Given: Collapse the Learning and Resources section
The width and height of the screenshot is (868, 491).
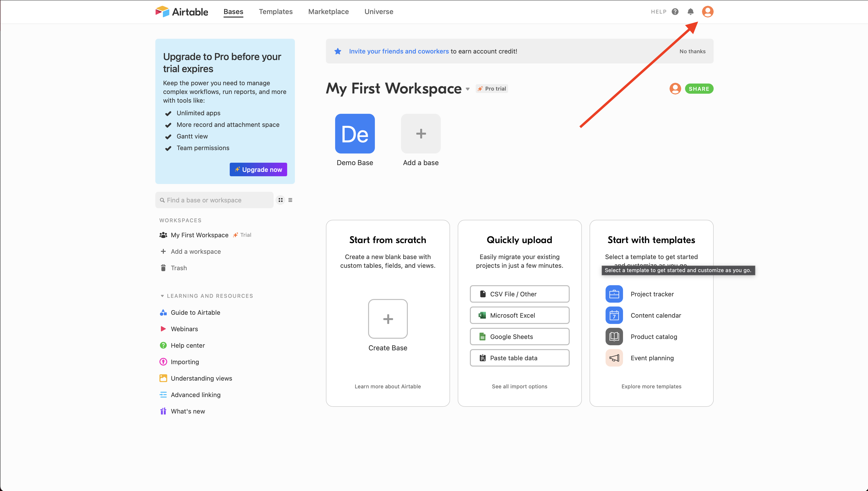Looking at the screenshot, I should (x=162, y=296).
